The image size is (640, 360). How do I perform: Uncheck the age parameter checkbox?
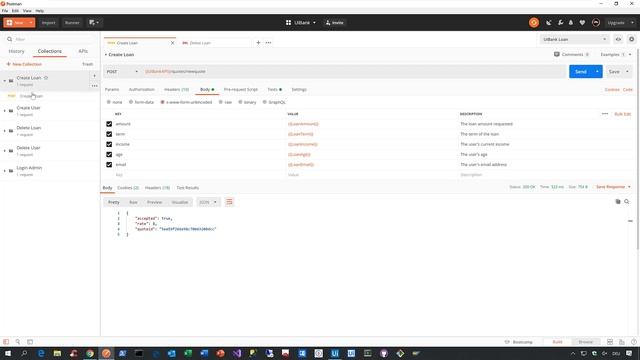tap(109, 154)
